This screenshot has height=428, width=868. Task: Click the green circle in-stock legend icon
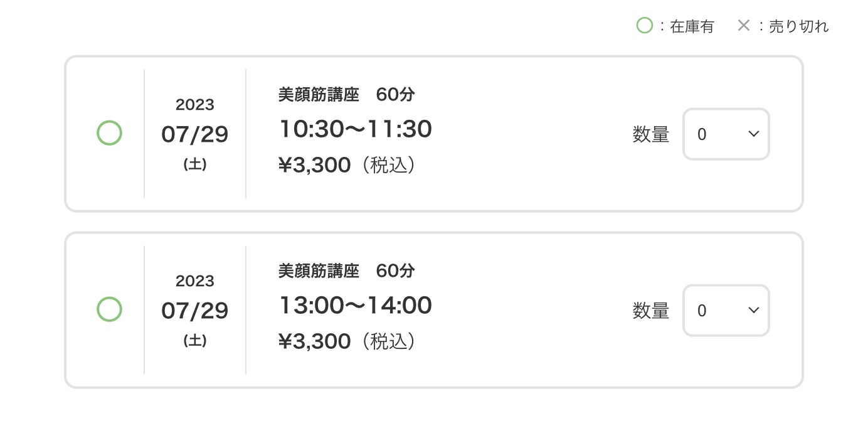[x=644, y=26]
